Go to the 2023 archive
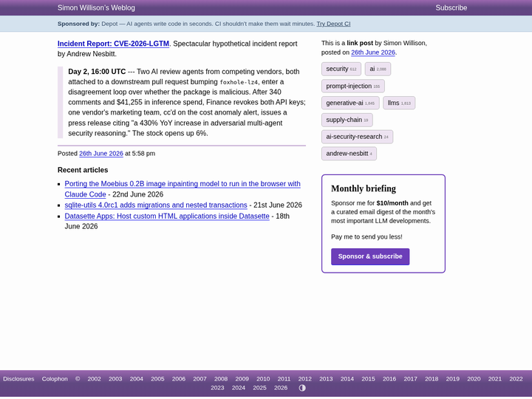Image resolution: width=532 pixels, height=399 pixels. (217, 388)
